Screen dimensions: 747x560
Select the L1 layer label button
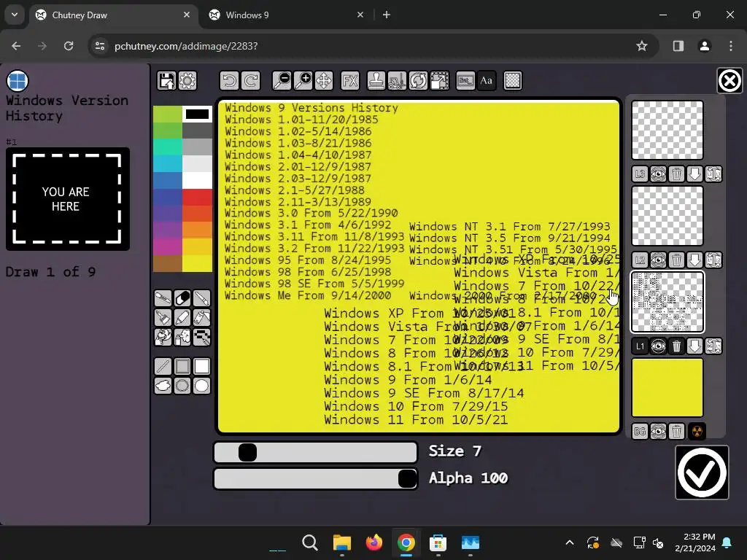click(640, 346)
